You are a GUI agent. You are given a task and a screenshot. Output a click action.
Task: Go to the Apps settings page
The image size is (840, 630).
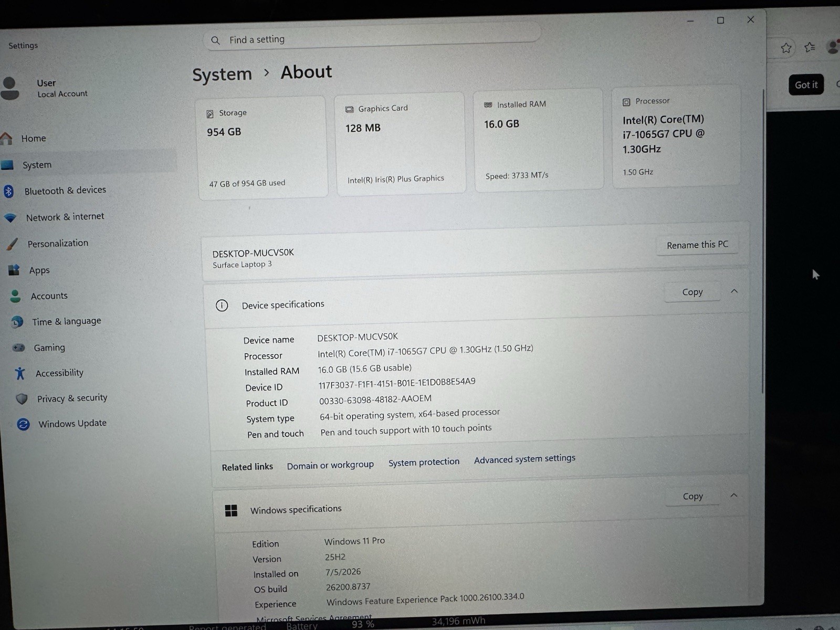[x=39, y=270]
